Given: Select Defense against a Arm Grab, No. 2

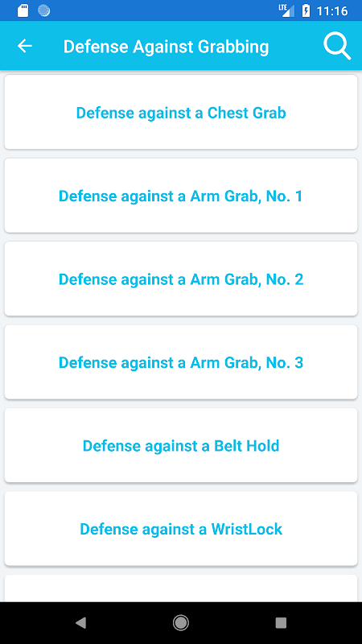Looking at the screenshot, I should point(181,279).
